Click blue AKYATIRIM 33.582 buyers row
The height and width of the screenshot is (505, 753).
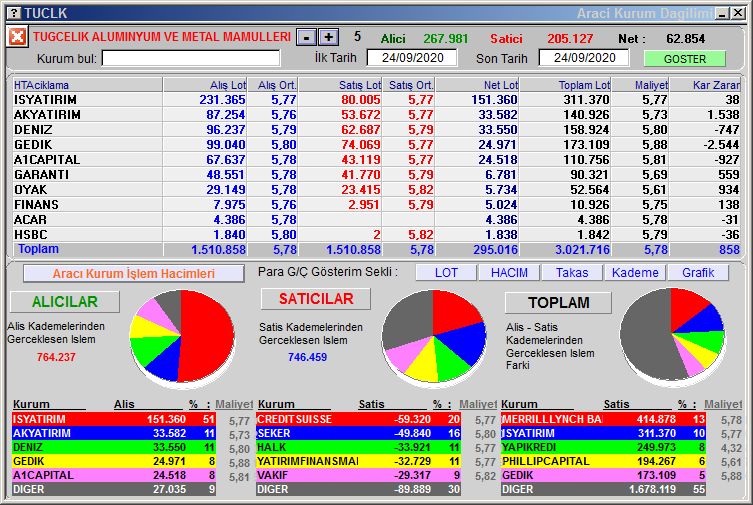pyautogui.click(x=114, y=433)
